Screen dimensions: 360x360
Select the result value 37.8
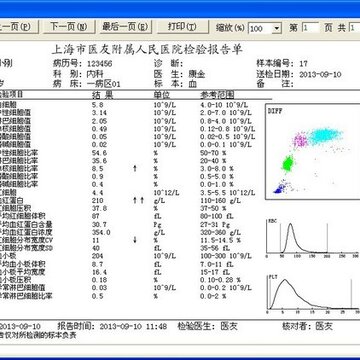(99, 208)
